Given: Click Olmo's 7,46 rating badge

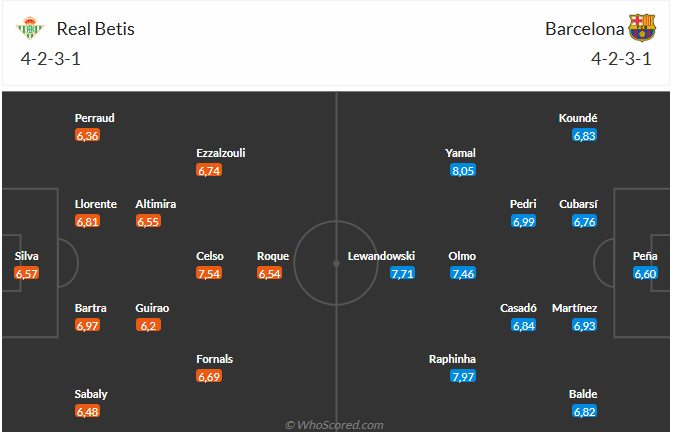Looking at the screenshot, I should pyautogui.click(x=462, y=273).
